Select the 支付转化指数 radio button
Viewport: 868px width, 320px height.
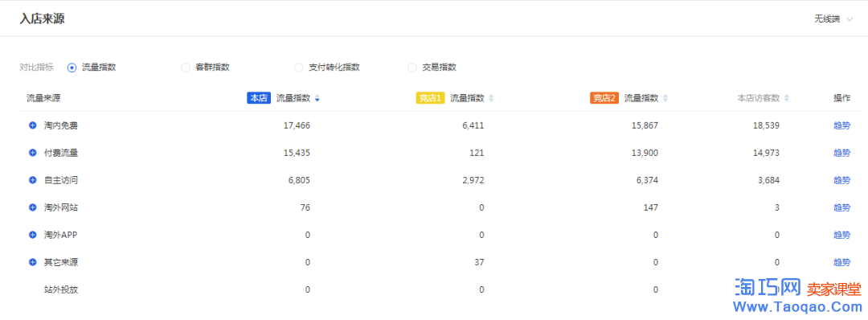(x=298, y=68)
